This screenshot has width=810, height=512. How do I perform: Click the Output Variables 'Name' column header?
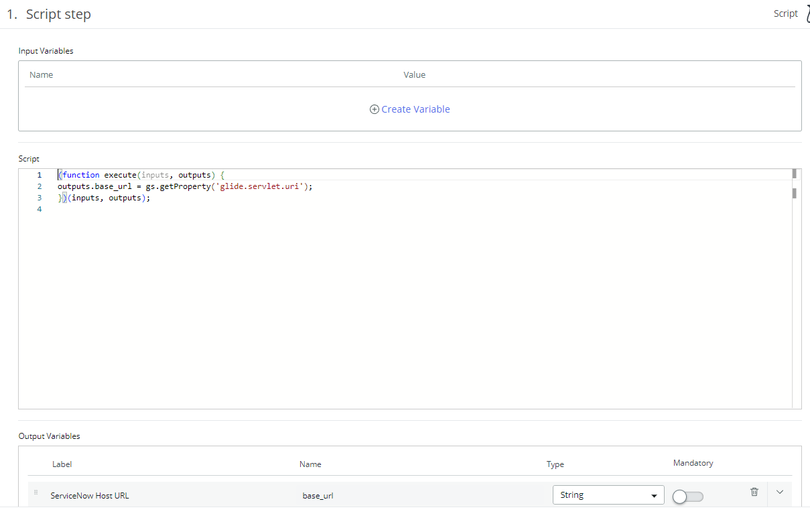point(310,464)
